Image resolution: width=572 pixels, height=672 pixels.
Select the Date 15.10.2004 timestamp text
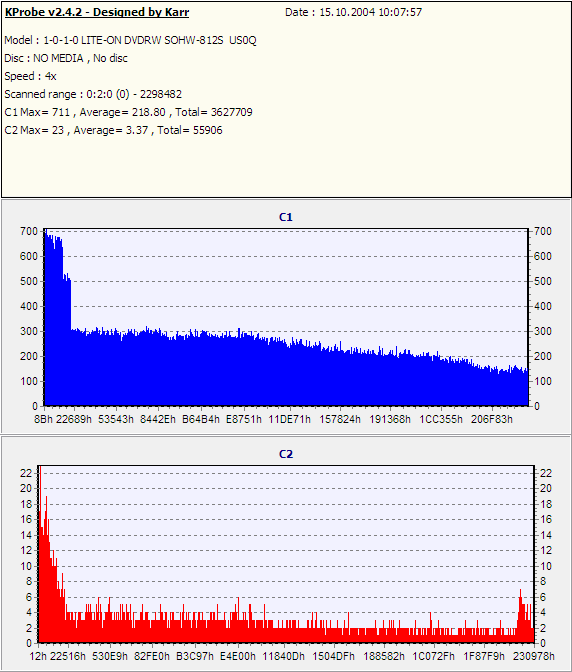(x=353, y=12)
